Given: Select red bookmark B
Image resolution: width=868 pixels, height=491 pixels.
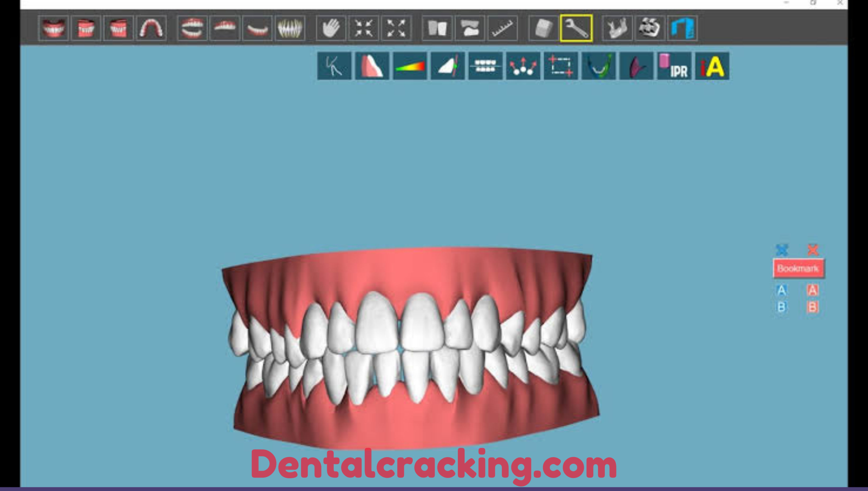Looking at the screenshot, I should (812, 307).
